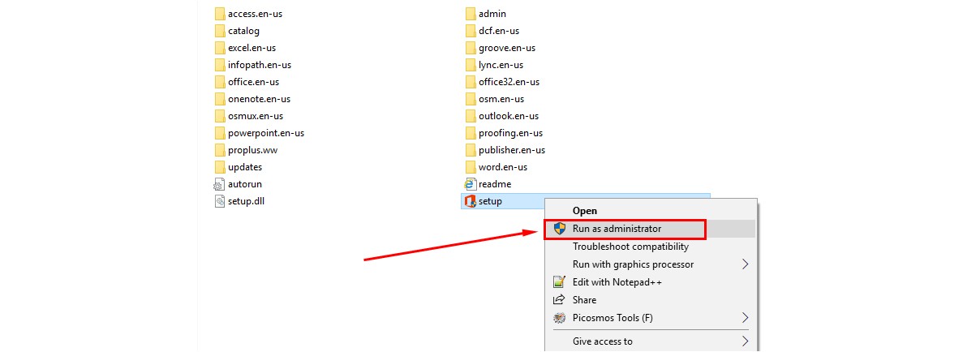
Task: Click the file name updates
Action: [245, 167]
